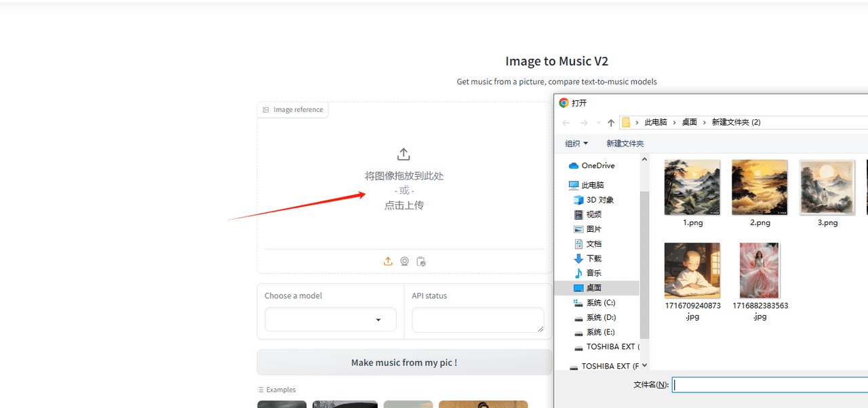Click the 1.png file name

(x=692, y=223)
